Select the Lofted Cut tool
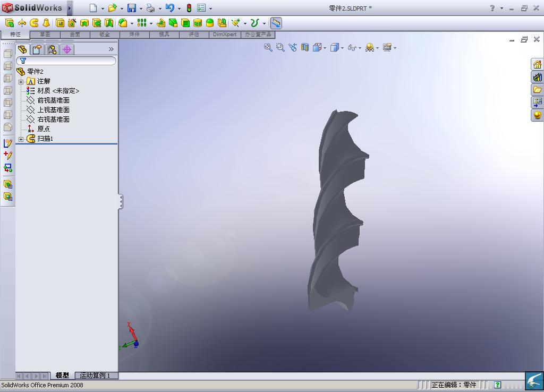 click(x=109, y=23)
